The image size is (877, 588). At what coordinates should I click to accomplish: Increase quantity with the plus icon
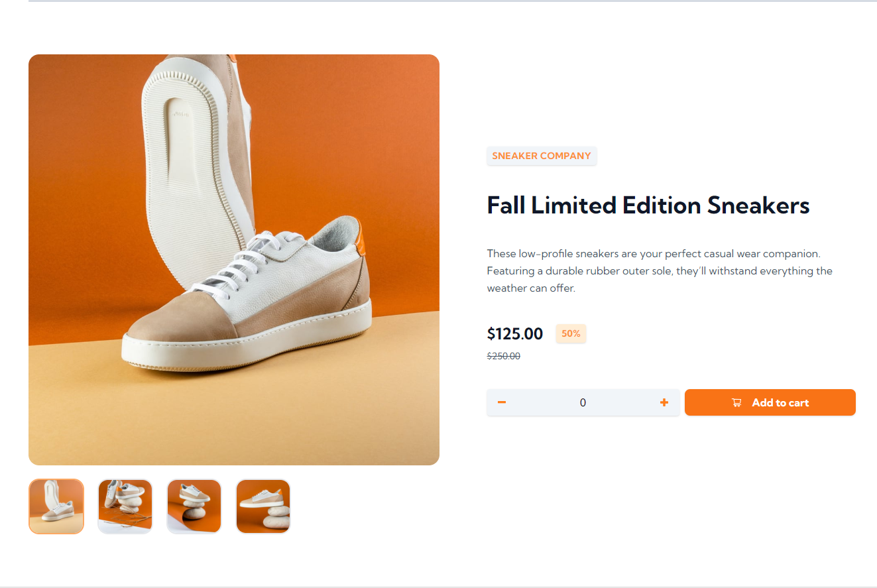664,402
